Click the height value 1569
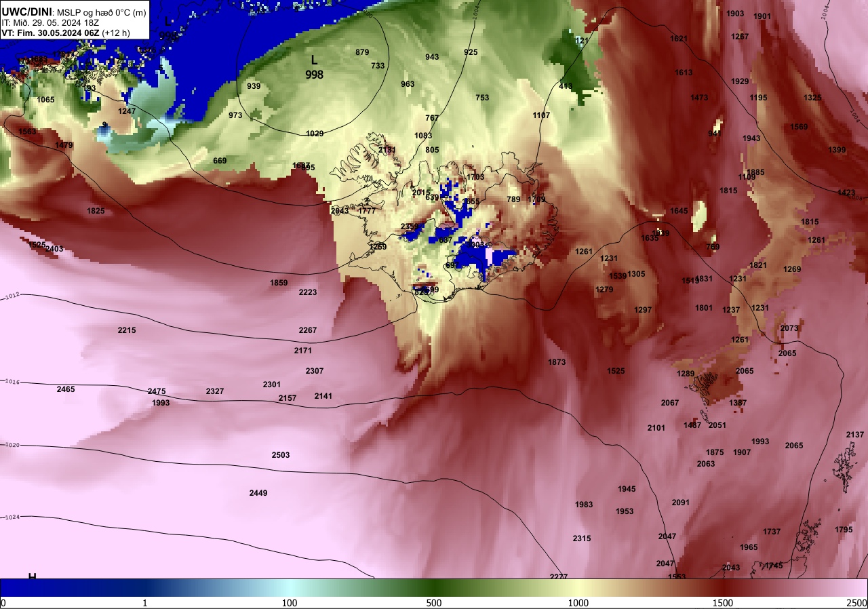This screenshot has width=868, height=609. pos(799,127)
